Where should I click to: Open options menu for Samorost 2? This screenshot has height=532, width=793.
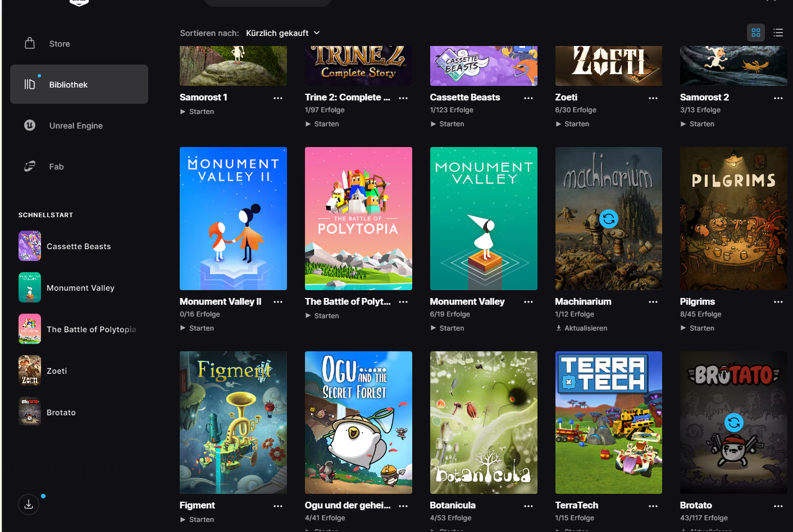point(778,98)
